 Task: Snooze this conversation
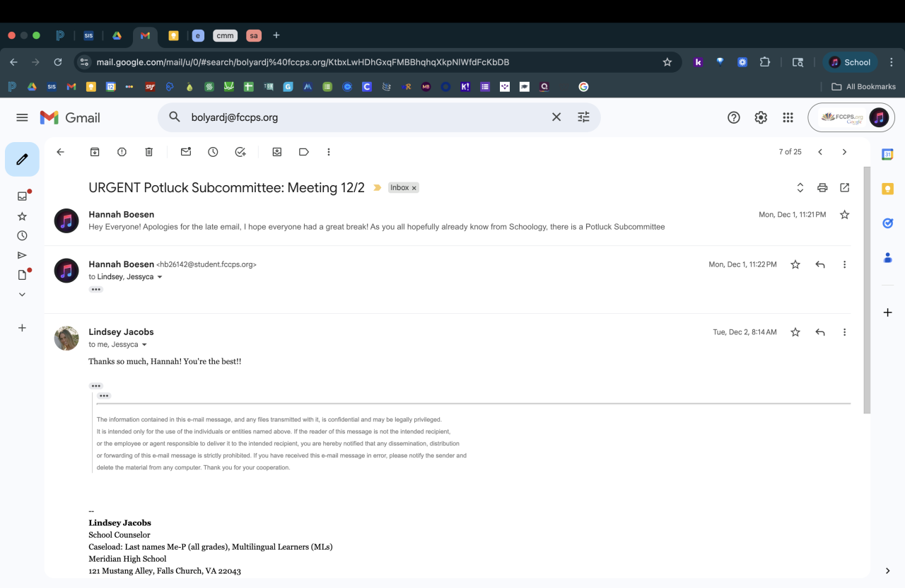[x=213, y=152]
